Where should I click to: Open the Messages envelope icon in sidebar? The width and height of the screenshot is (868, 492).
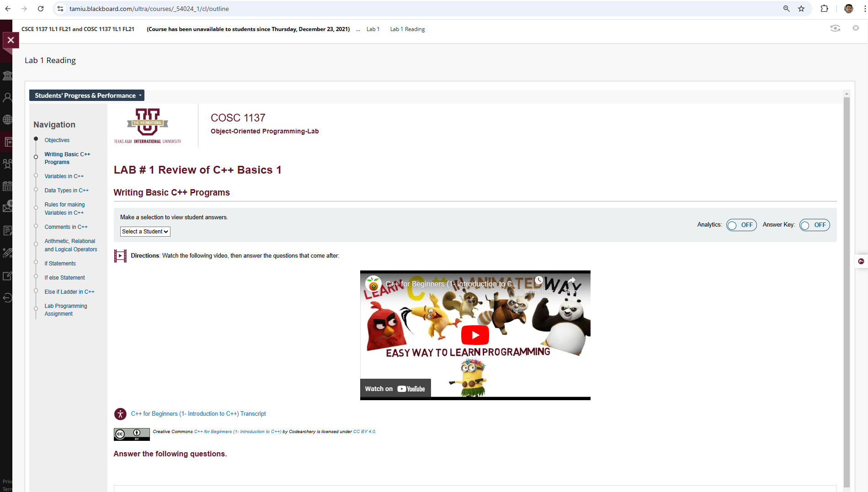point(7,207)
